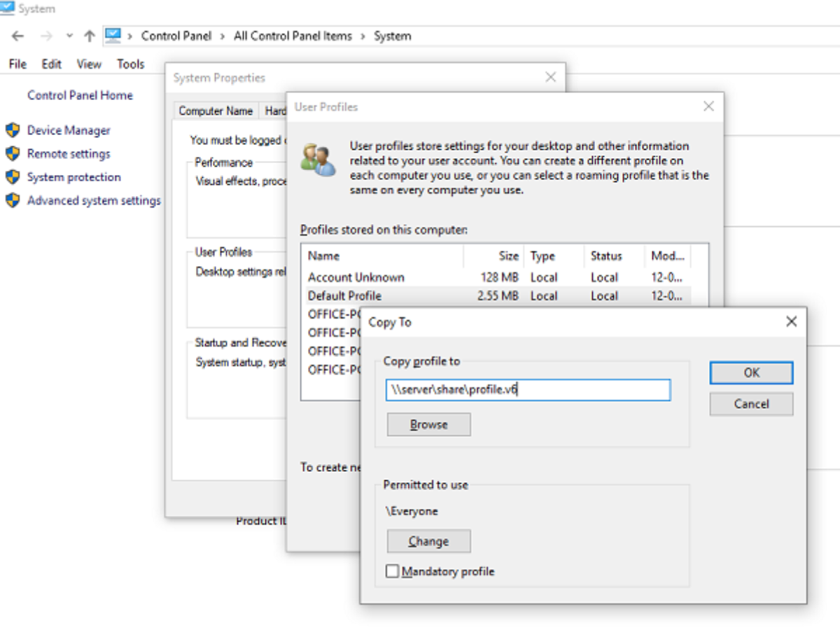Click the Advanced system settings shield icon
Image resolution: width=840 pixels, height=630 pixels.
point(13,200)
